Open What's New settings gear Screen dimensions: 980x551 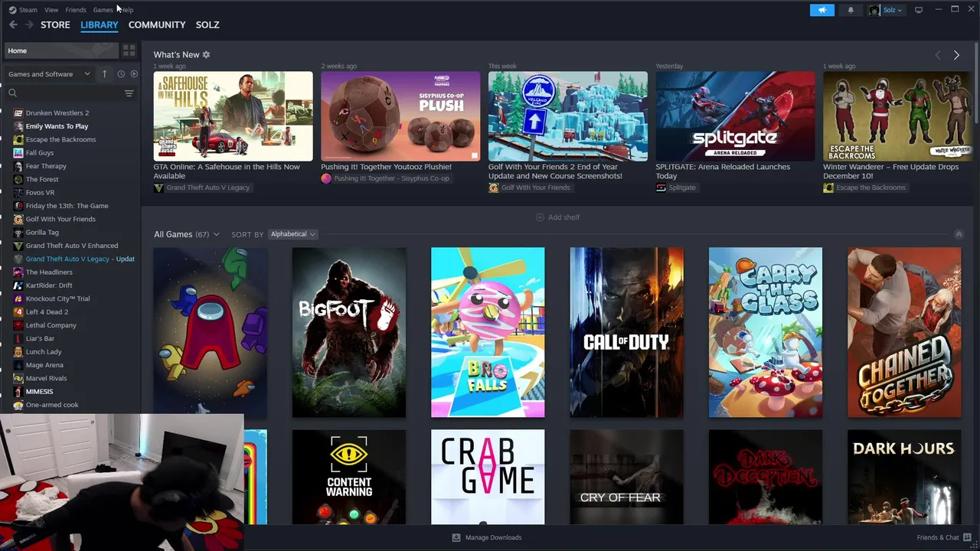pos(206,54)
